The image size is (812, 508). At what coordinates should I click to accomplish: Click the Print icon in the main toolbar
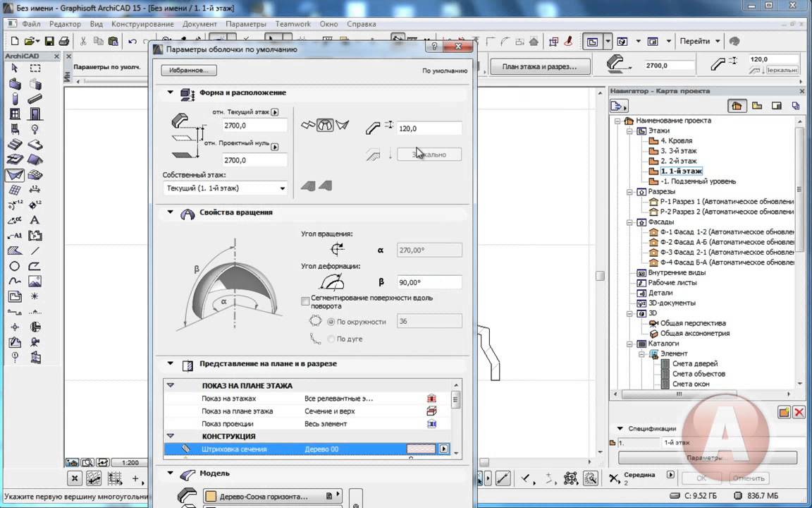63,42
